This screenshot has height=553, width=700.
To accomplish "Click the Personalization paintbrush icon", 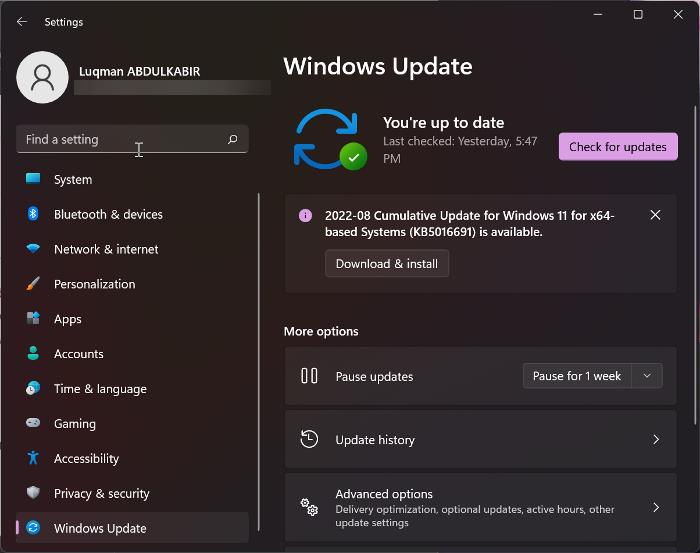I will click(33, 284).
